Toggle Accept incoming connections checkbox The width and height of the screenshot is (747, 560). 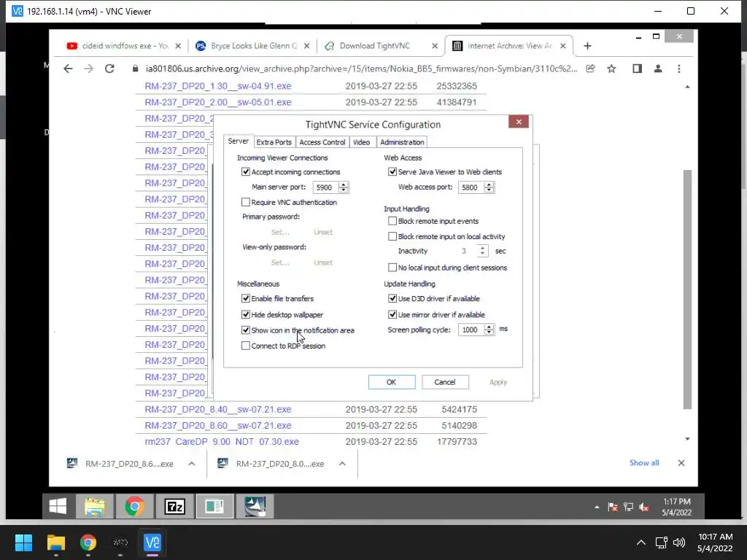pos(246,172)
